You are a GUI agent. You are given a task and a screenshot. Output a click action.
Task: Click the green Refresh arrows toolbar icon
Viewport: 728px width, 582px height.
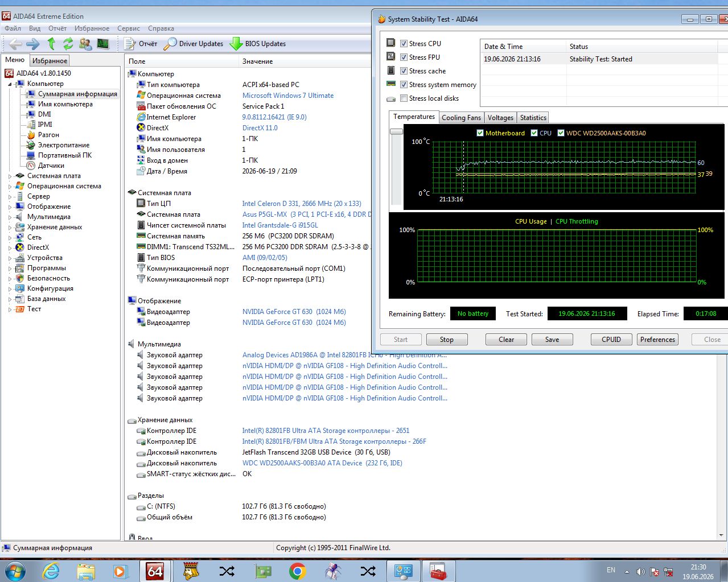point(68,44)
